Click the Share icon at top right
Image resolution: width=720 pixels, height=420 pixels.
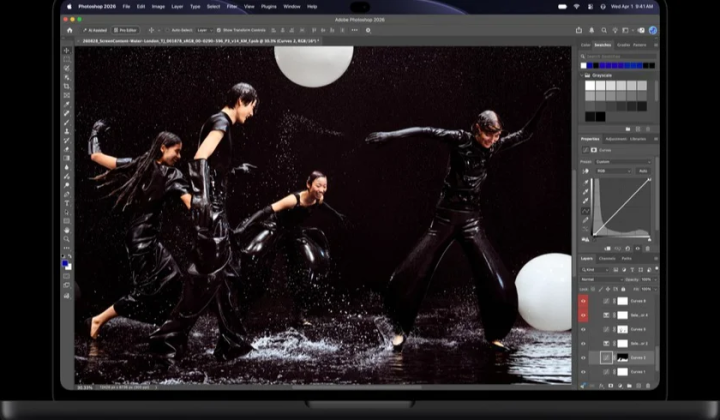coord(579,30)
